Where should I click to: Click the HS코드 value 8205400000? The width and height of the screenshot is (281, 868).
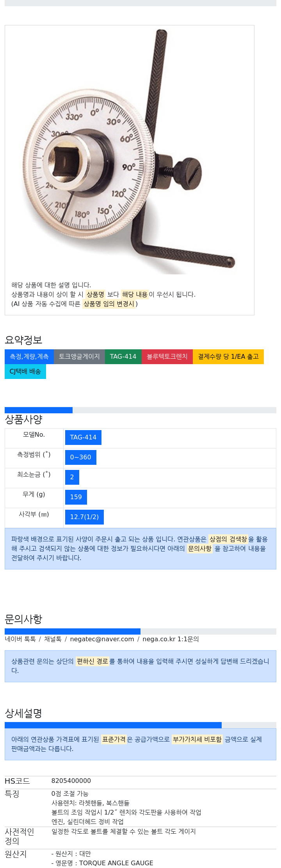pos(71,781)
